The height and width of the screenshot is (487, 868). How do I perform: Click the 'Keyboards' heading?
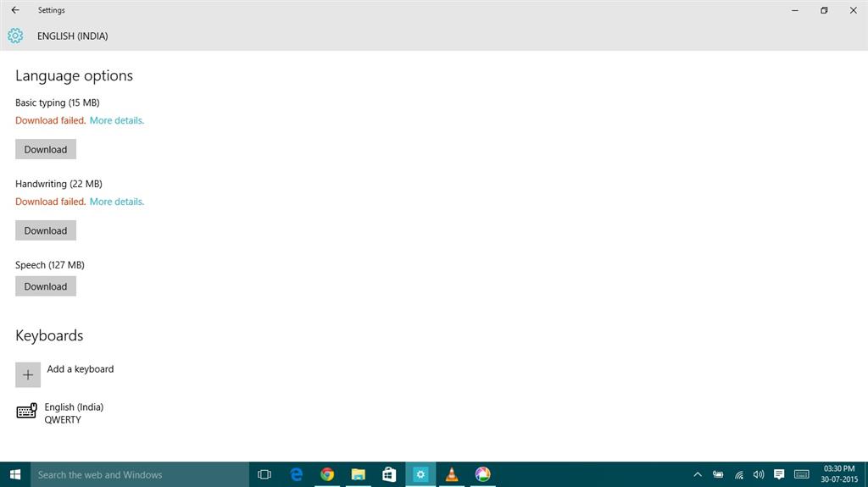pos(49,335)
